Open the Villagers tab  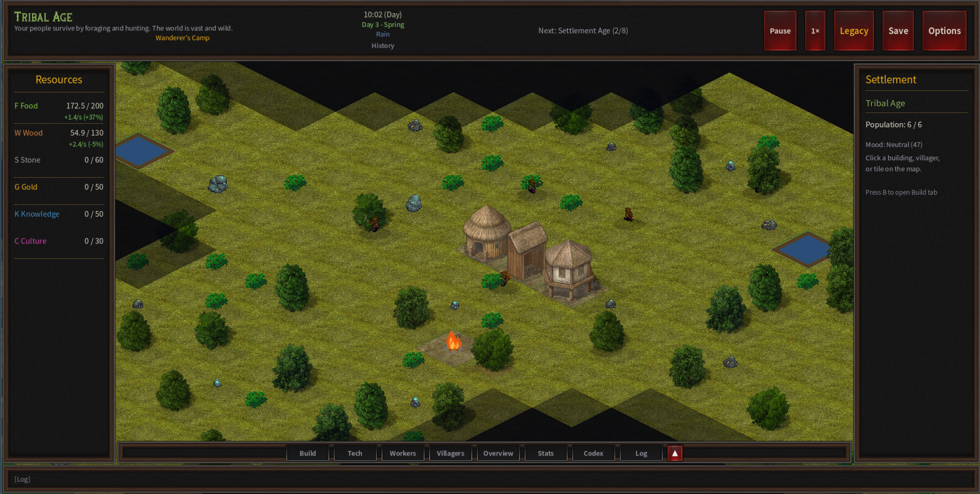coord(450,453)
